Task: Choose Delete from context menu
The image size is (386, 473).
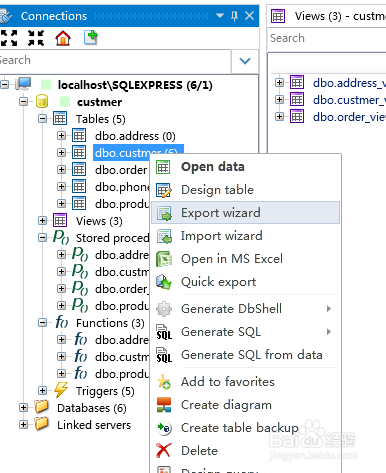Action: pos(245,451)
